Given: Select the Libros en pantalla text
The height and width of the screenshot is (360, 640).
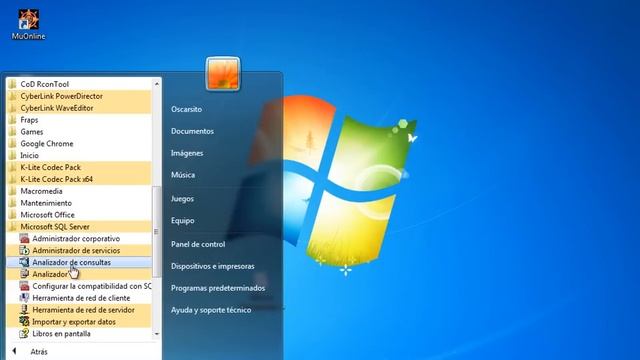Looking at the screenshot, I should (x=61, y=333).
